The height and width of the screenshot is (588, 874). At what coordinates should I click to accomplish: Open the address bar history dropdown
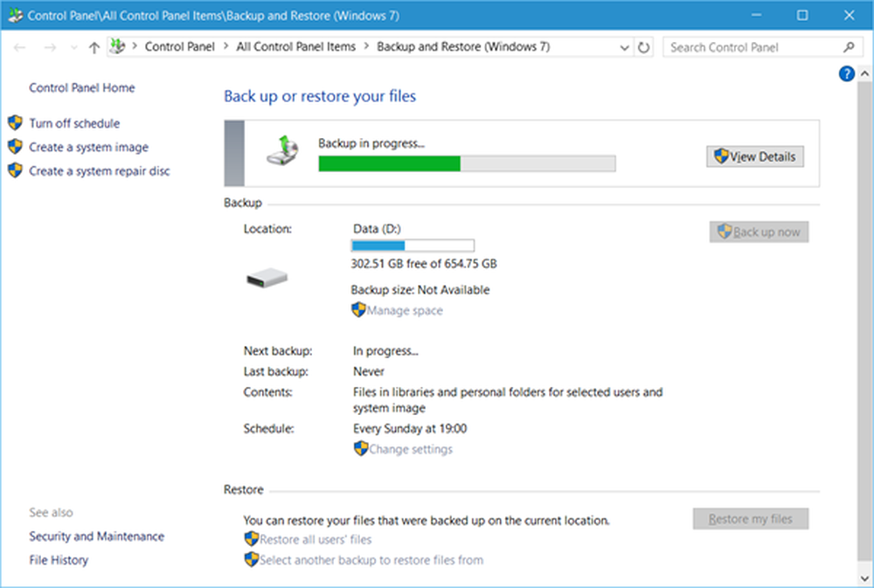[x=624, y=47]
